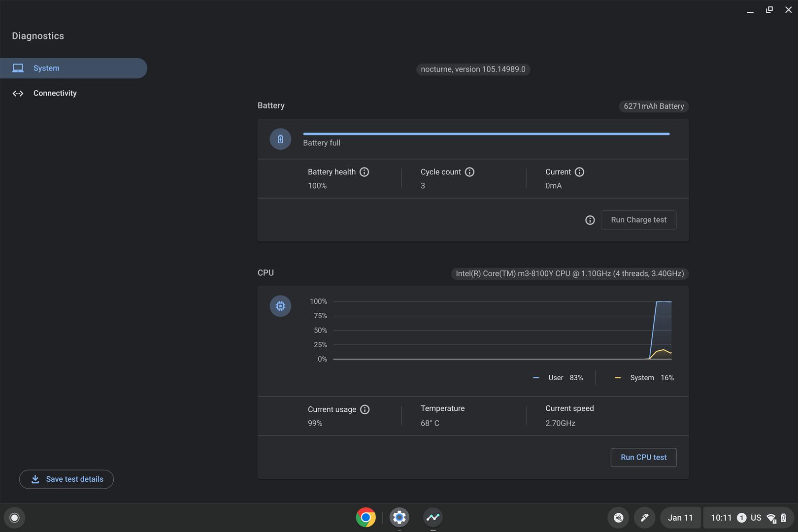The height and width of the screenshot is (532, 798).
Task: Click the Battery health info icon
Action: [x=364, y=172]
